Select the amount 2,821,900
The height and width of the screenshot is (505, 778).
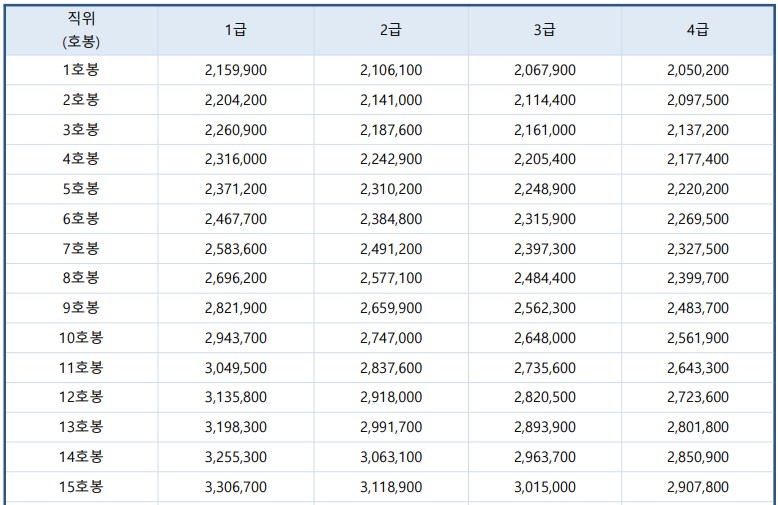[x=236, y=308]
